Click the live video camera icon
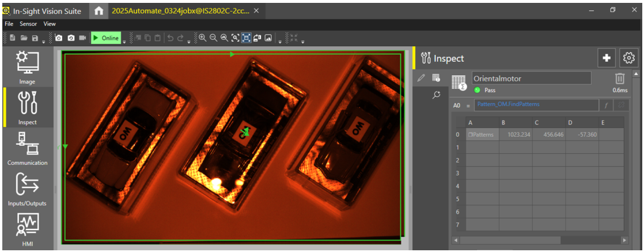 tap(82, 38)
